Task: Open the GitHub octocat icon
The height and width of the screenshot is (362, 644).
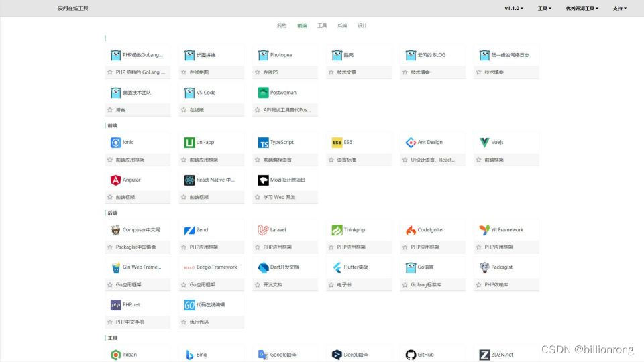Action: click(411, 355)
